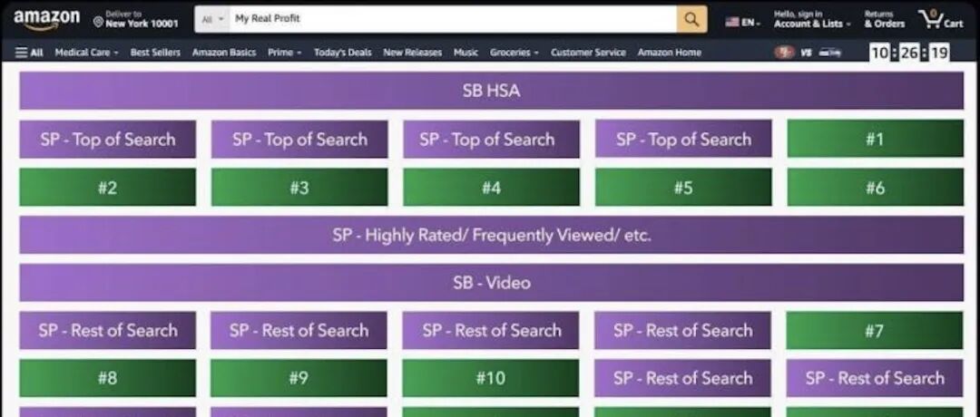Click the My Real Profit search field

(x=453, y=19)
